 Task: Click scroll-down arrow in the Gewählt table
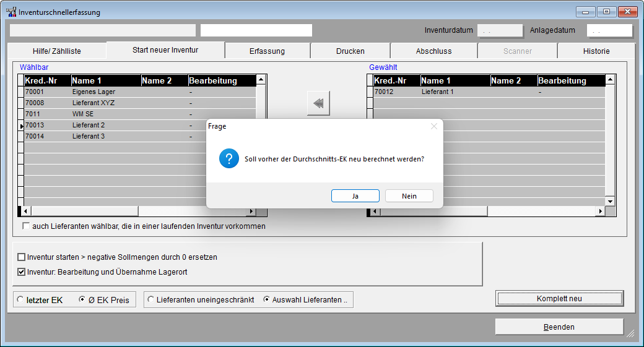(x=610, y=201)
